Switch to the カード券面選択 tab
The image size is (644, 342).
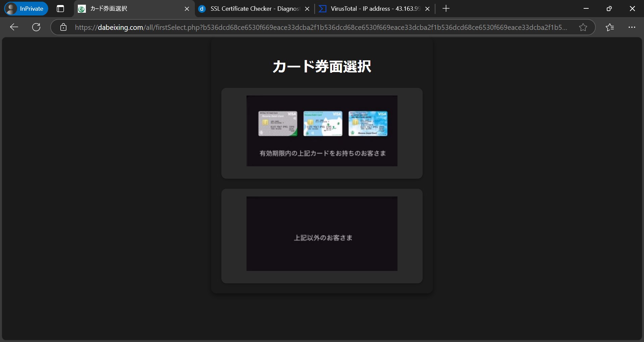(134, 9)
